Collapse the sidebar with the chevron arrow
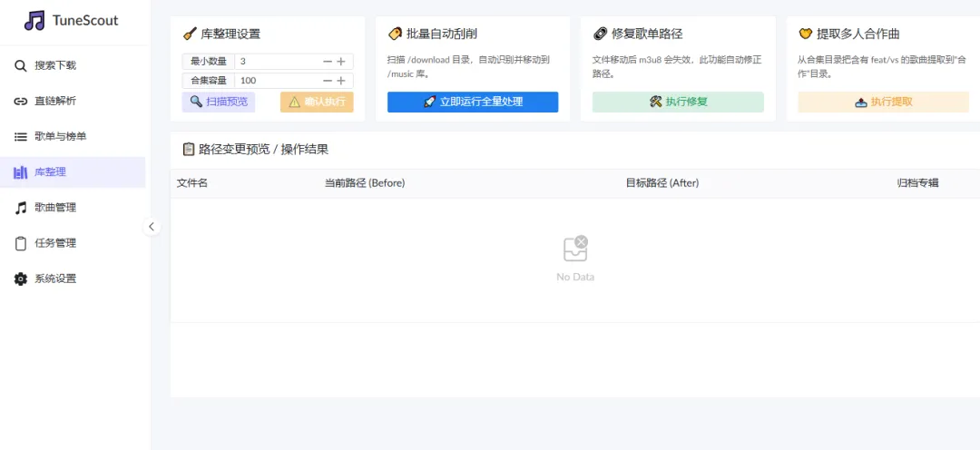Screen dimensions: 980x450 click(x=152, y=226)
